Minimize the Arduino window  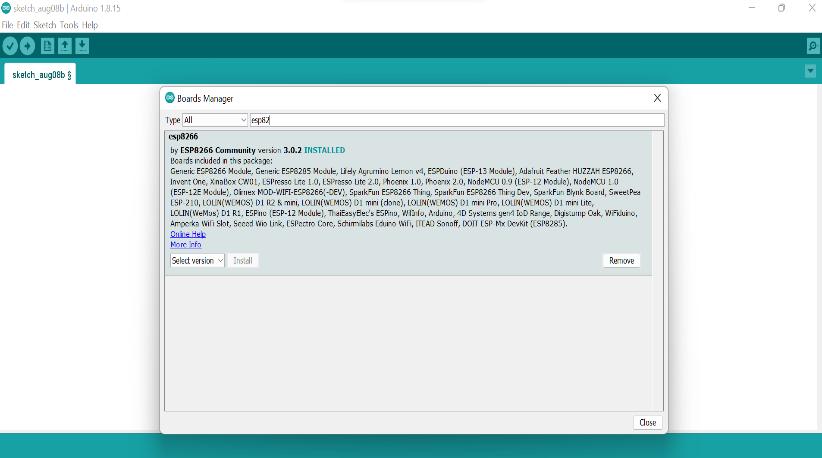pos(752,8)
